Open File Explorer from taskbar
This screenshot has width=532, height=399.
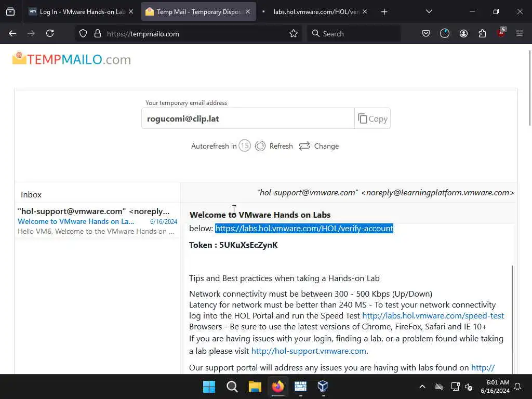click(x=255, y=387)
